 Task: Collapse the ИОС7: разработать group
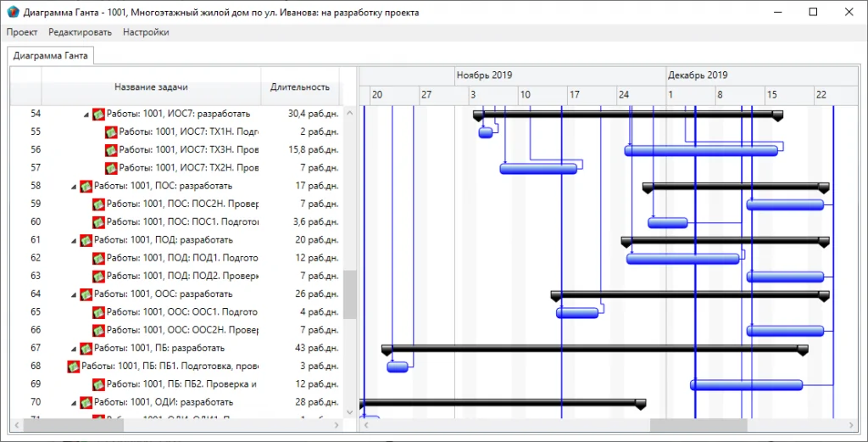(x=86, y=115)
